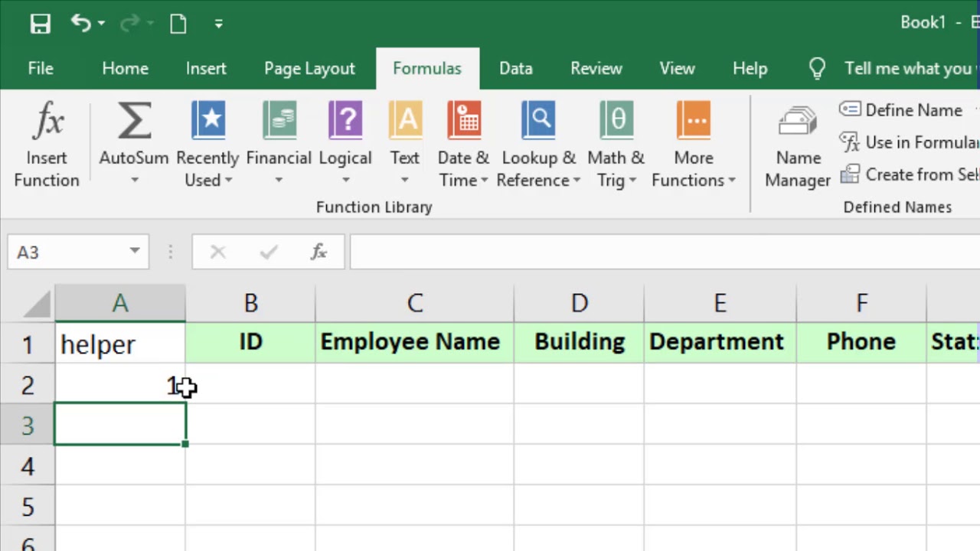This screenshot has width=980, height=551.
Task: Click the Tell me lightbulb icon
Action: [817, 69]
